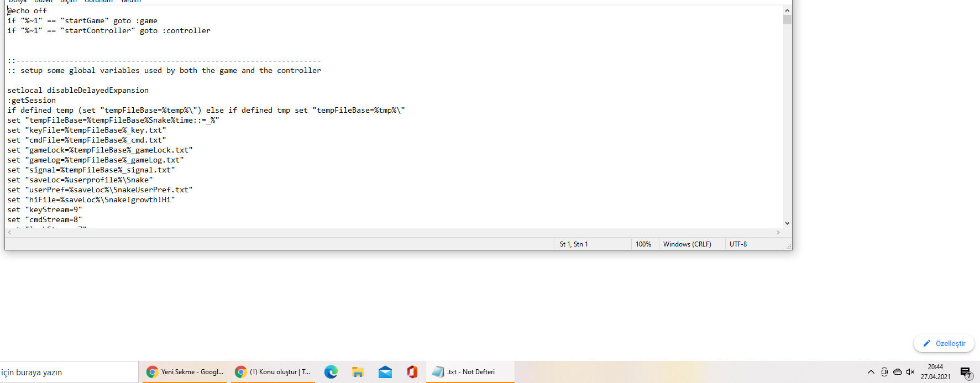The width and height of the screenshot is (980, 383).
Task: Click line with 'goto :game'
Action: pyautogui.click(x=82, y=20)
